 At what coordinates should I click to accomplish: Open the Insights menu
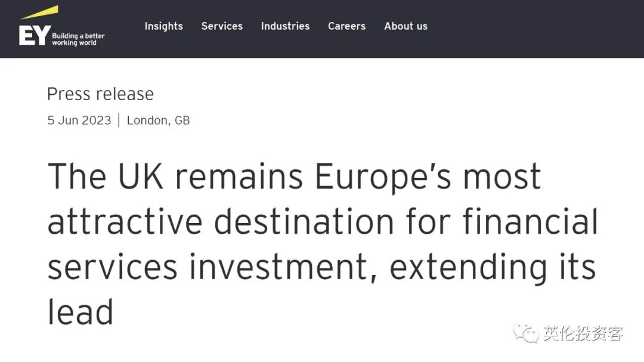(163, 26)
